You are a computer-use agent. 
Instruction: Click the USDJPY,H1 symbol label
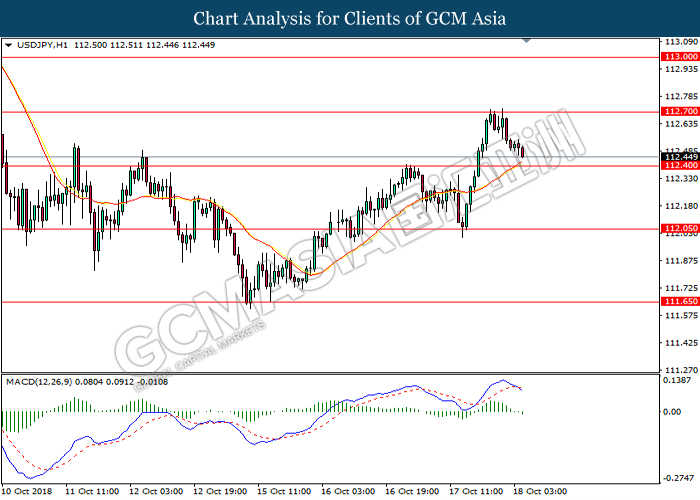42,45
